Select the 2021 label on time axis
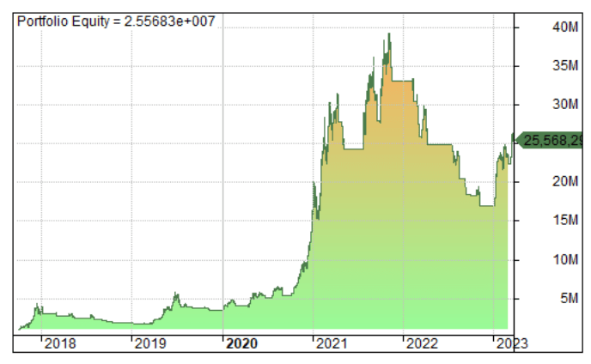This screenshot has width=591, height=364. tap(332, 344)
